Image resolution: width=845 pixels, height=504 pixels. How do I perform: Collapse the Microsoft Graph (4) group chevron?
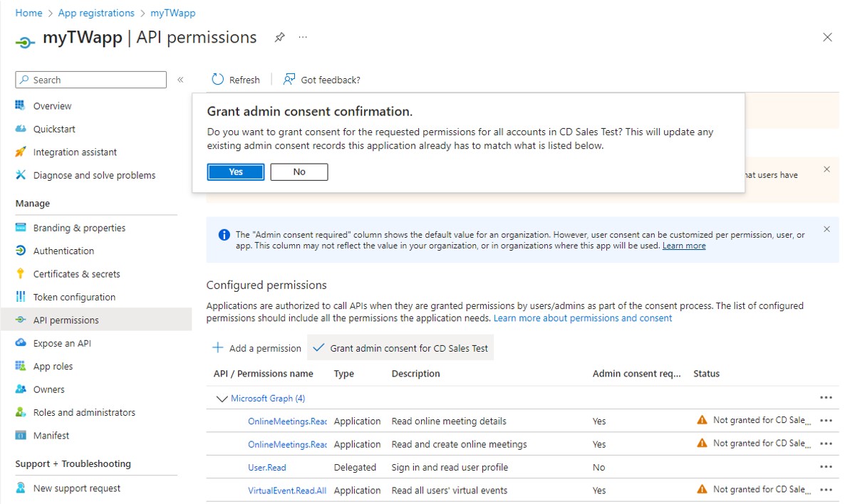(222, 399)
